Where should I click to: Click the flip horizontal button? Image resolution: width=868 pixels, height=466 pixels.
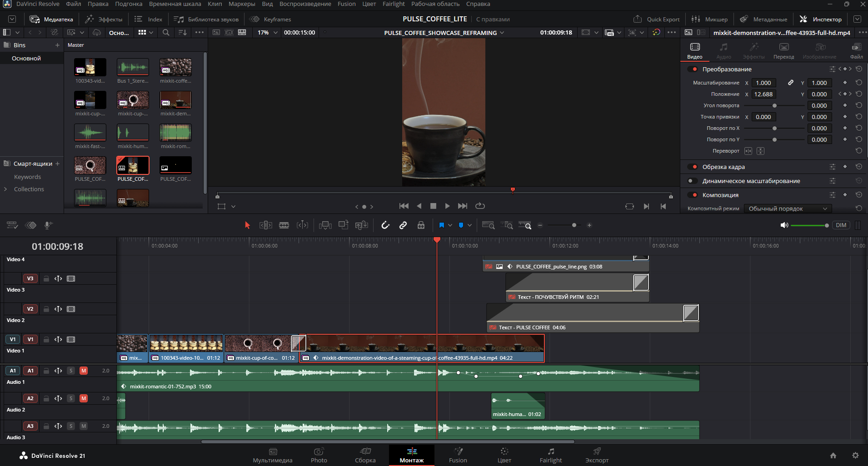(748, 151)
